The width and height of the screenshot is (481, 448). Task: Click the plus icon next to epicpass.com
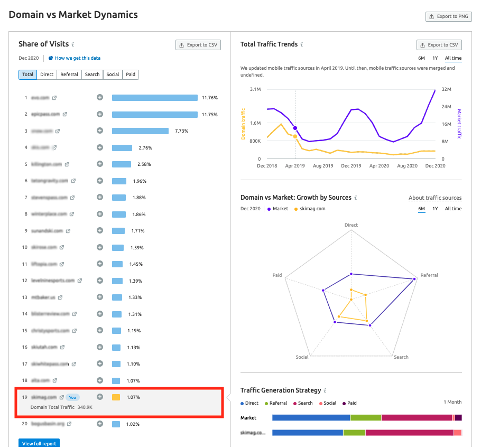click(x=99, y=114)
